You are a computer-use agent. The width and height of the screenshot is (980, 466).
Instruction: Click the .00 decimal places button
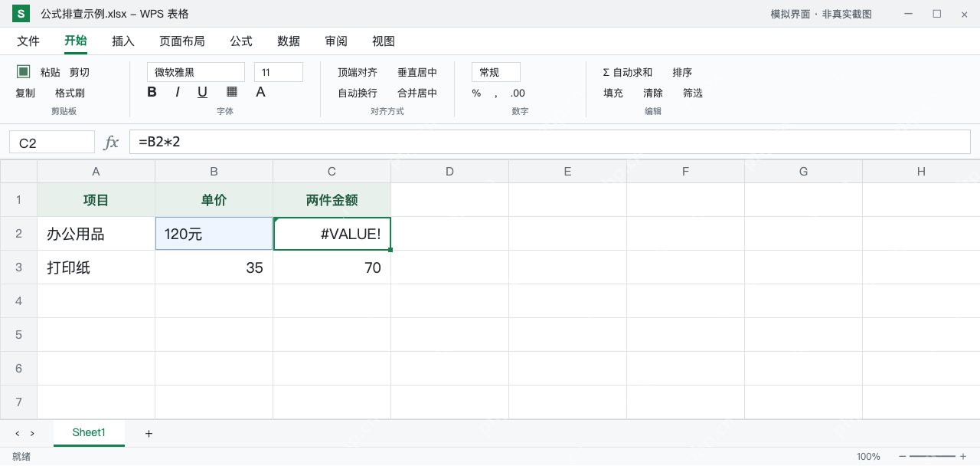click(x=518, y=94)
